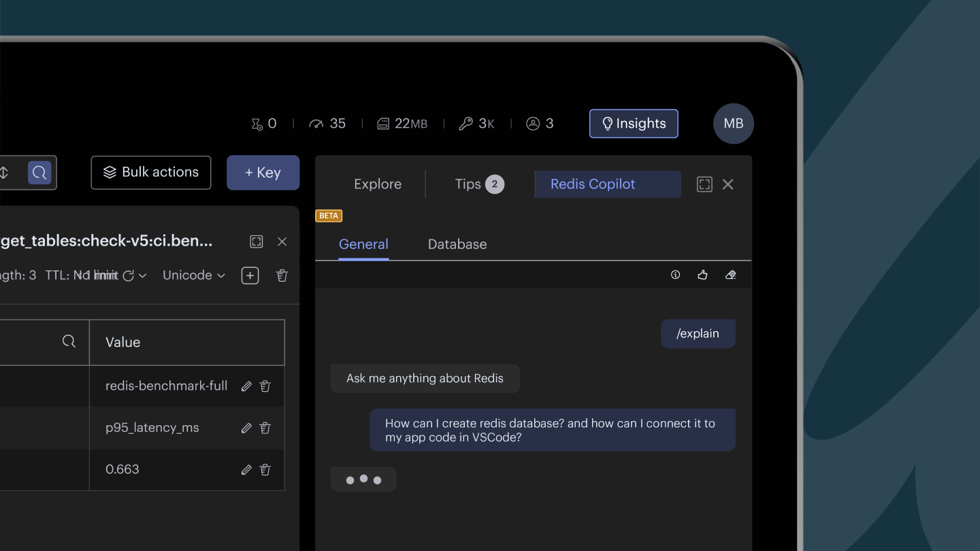Open the auto-refresh dropdown chevron
The height and width of the screenshot is (551, 980).
tap(142, 275)
